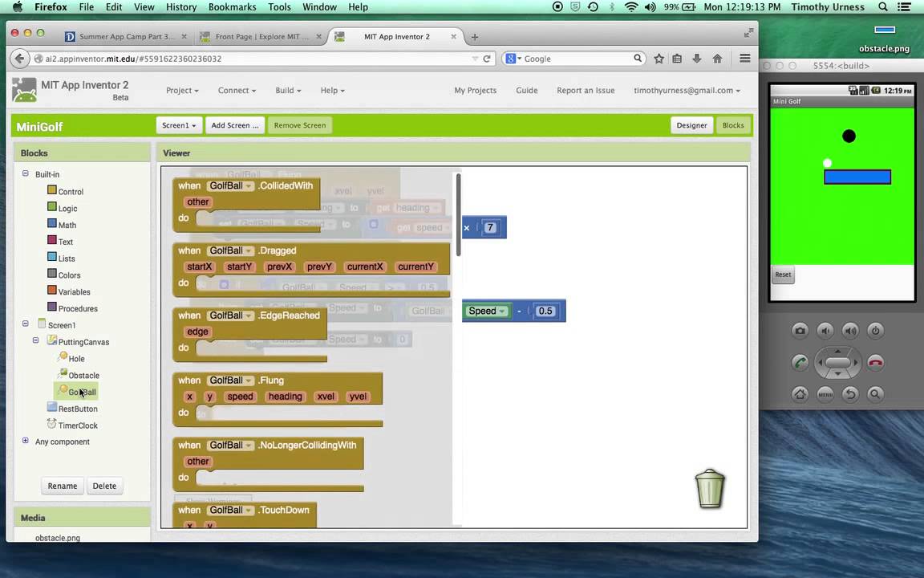Open the Speed dropdown on green block
924x578 pixels.
pos(487,311)
